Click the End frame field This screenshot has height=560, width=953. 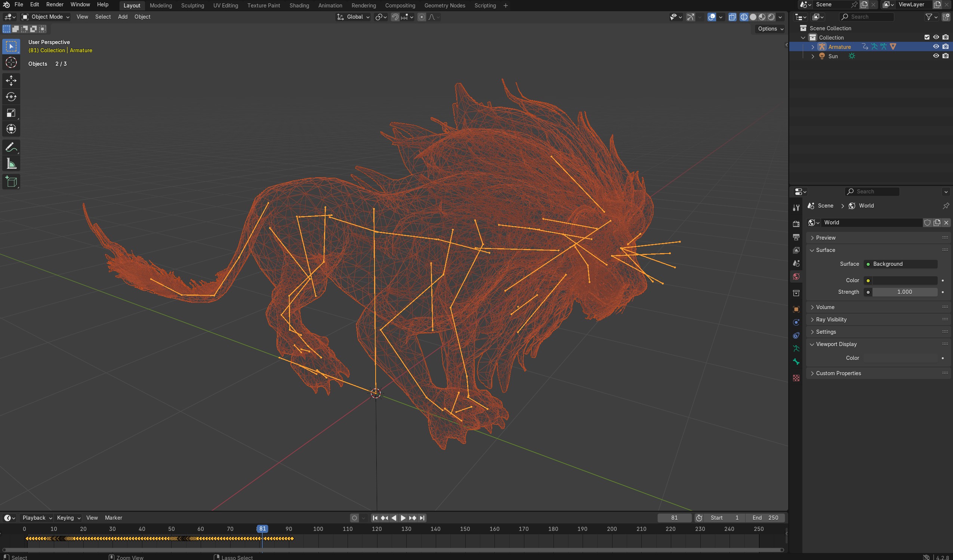click(765, 518)
